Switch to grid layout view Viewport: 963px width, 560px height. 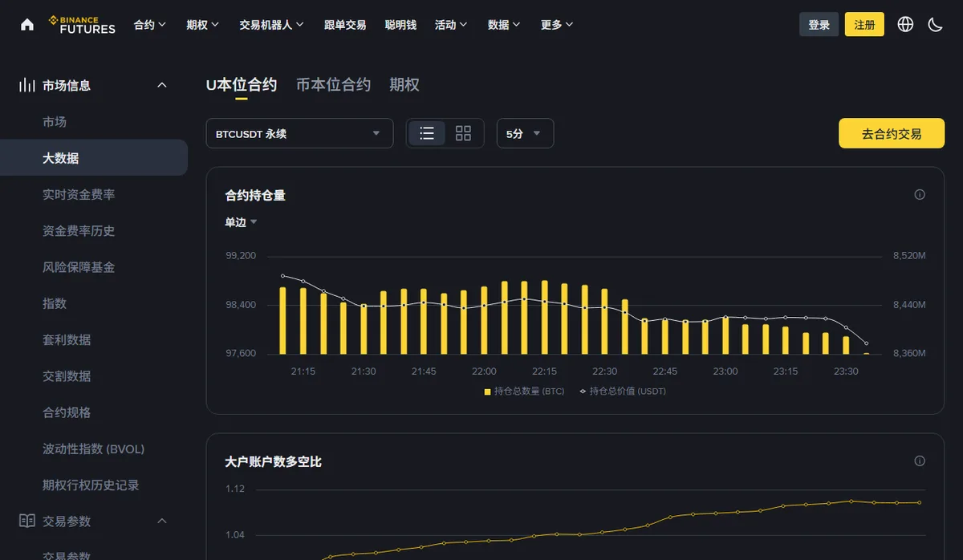tap(463, 133)
